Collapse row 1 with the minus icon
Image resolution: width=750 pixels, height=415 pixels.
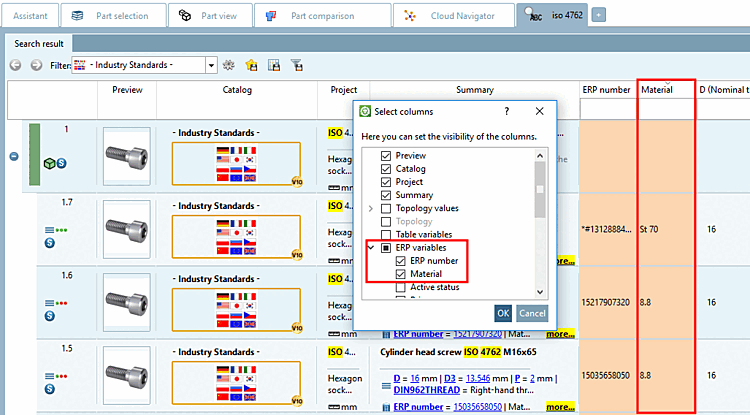(14, 156)
